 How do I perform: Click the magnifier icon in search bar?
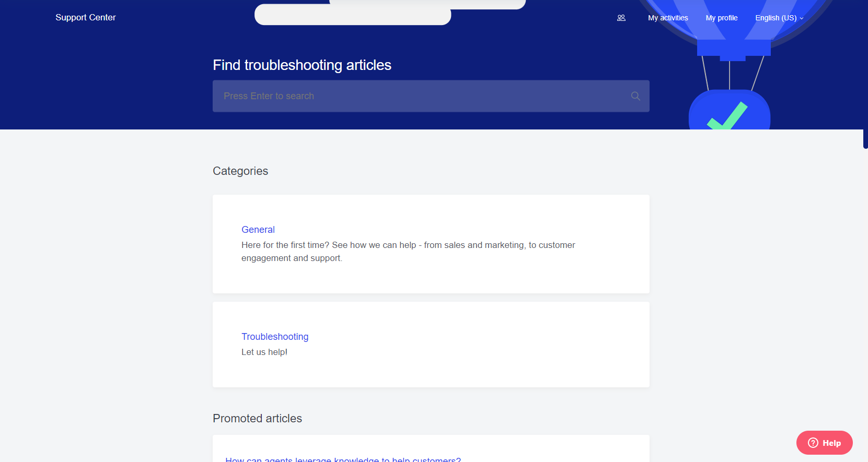(x=635, y=96)
